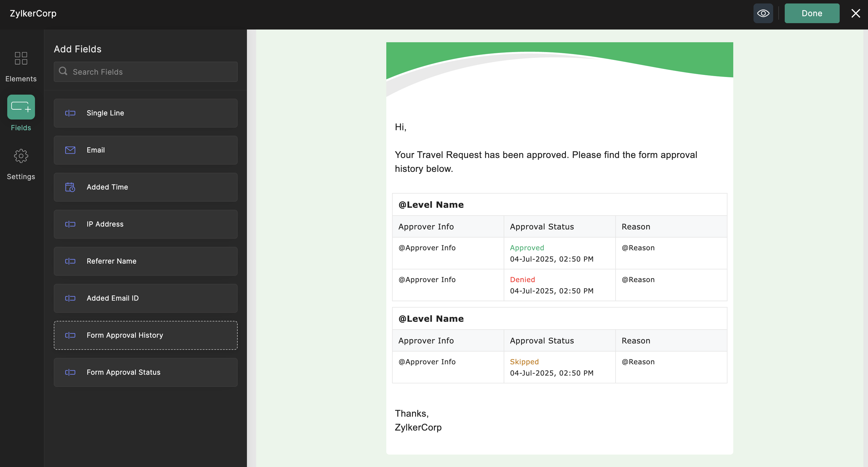Select the Form Approval History field

tap(145, 335)
